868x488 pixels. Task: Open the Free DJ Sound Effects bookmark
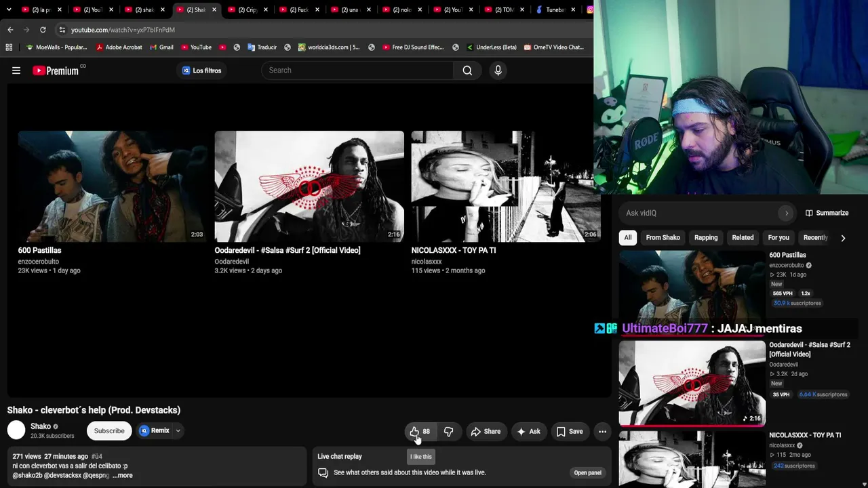click(x=412, y=47)
